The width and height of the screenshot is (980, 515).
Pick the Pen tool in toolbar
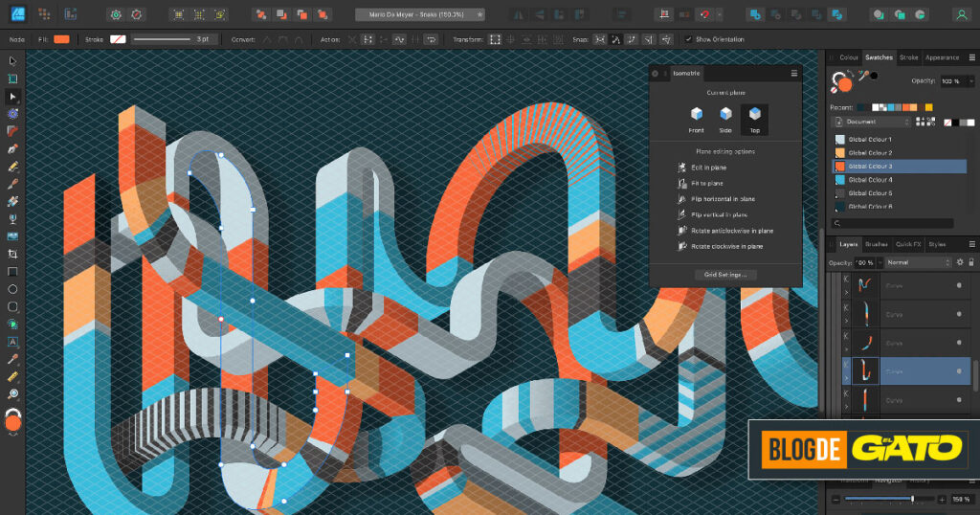12,148
